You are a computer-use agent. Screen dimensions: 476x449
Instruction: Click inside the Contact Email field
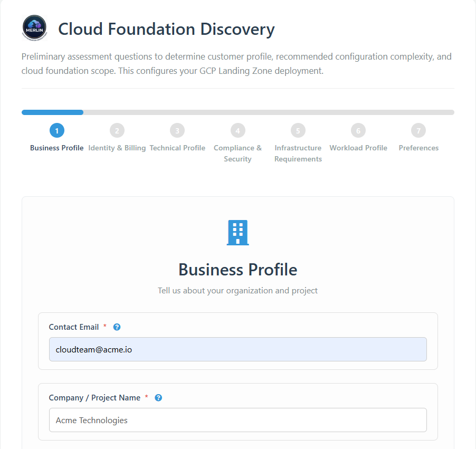coord(237,349)
